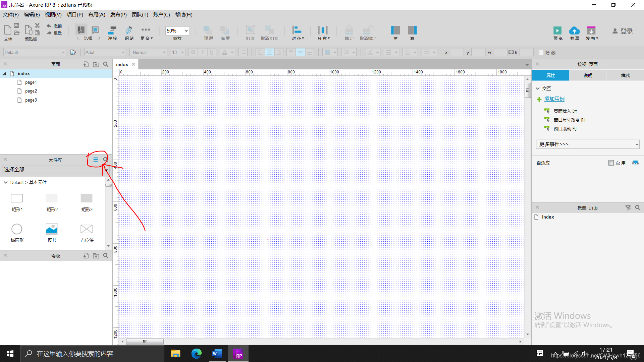Select the Pen tool in toolbar
The height and width of the screenshot is (362, 644).
[129, 31]
